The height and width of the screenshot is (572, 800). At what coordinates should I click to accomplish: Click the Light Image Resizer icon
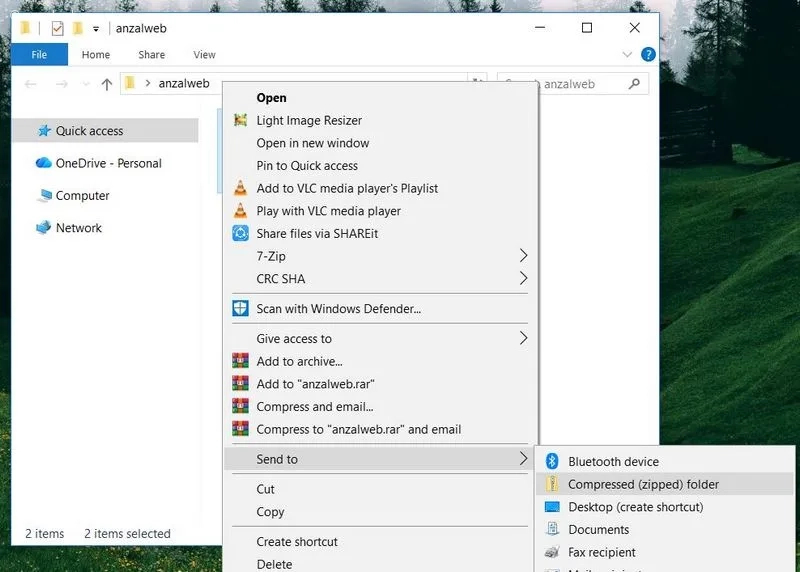240,120
